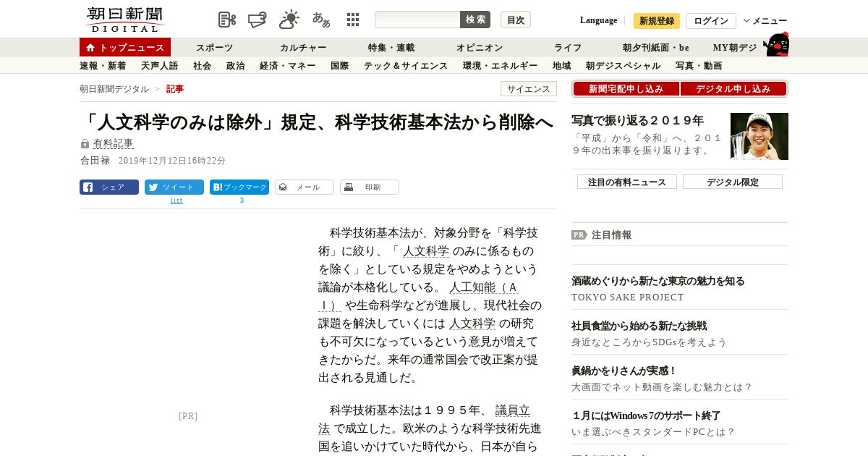Click the Asahi Shimbun Digital logo
Screen dimensions: 868x456
pyautogui.click(x=124, y=20)
